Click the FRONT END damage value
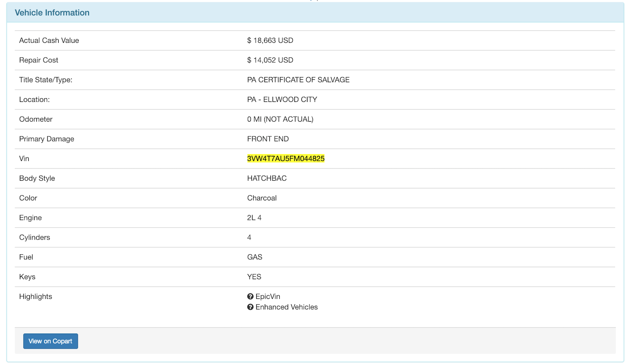This screenshot has height=363, width=644. click(x=268, y=139)
